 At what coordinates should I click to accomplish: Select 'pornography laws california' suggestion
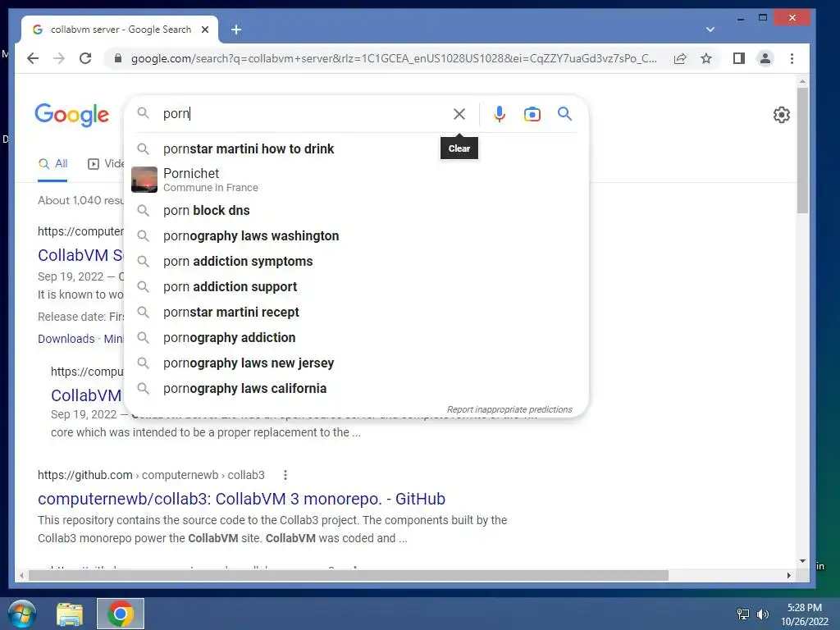(356, 388)
